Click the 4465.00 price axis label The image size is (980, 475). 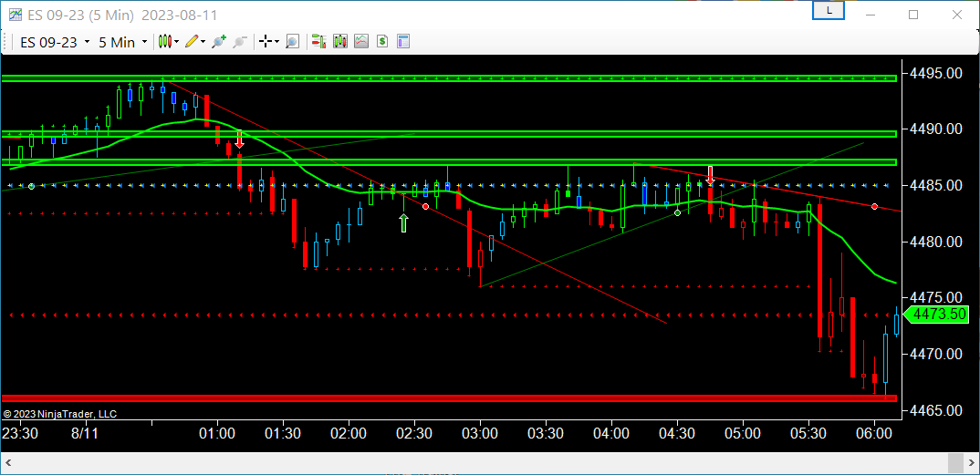tap(936, 410)
